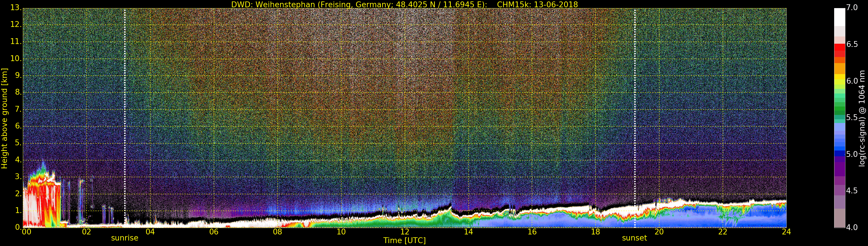Select the 10 km height tick label
The height and width of the screenshot is (246, 868).
(16, 58)
